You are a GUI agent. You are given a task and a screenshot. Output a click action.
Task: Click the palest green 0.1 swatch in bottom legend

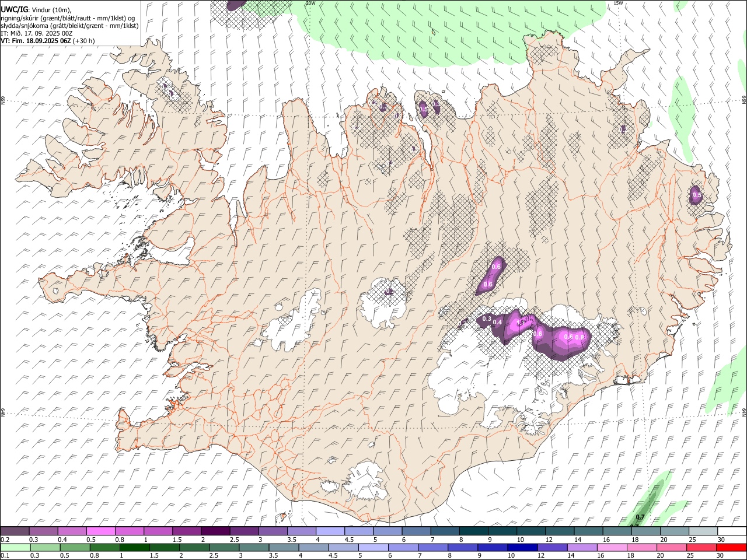[x=15, y=547]
